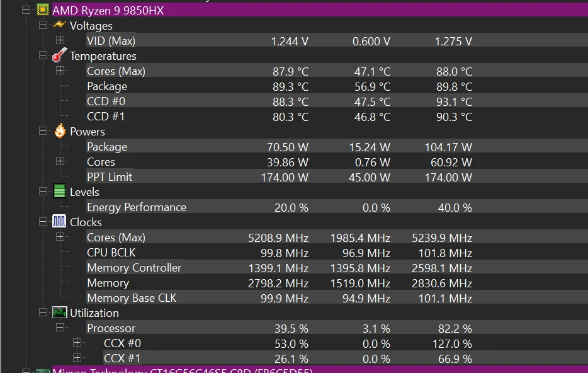Click the Clocks waveform icon
Screen dimensions: 588x373
[59, 221]
